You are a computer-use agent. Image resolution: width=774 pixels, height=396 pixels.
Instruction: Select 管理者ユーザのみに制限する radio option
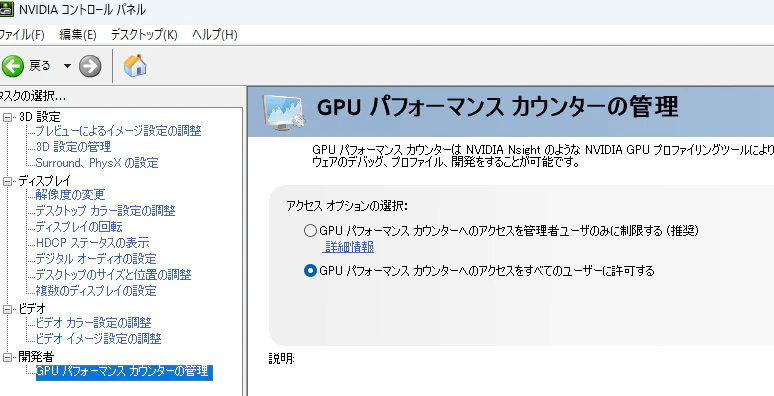(x=310, y=231)
